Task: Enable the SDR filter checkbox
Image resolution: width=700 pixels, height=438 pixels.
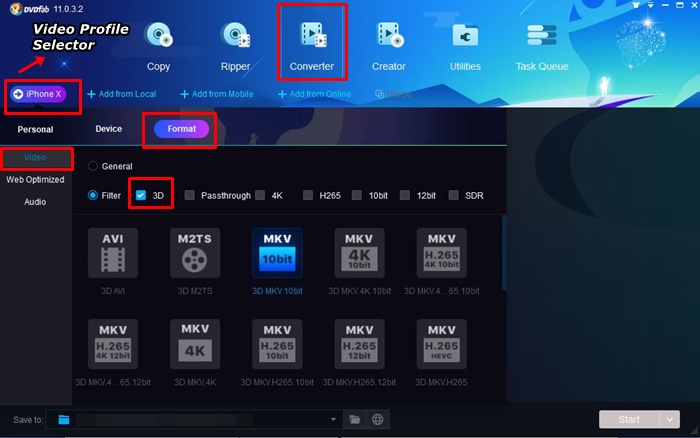Action: coord(454,196)
